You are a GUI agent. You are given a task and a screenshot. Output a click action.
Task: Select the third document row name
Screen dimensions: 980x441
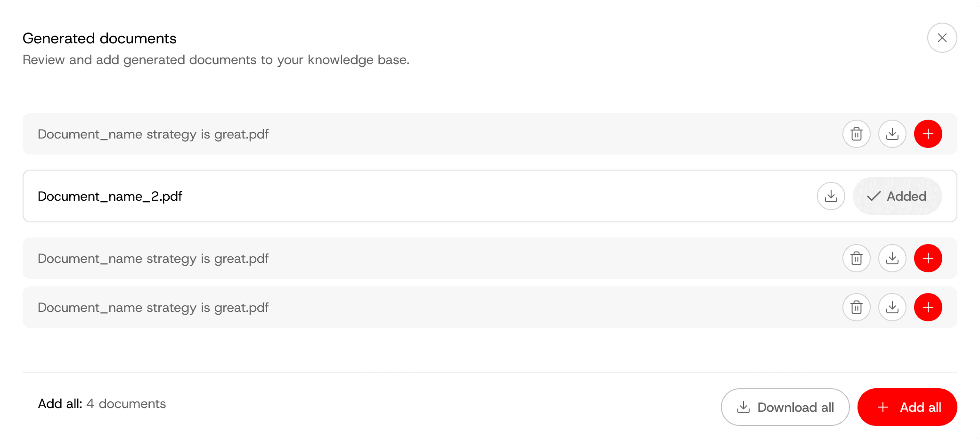tap(153, 259)
